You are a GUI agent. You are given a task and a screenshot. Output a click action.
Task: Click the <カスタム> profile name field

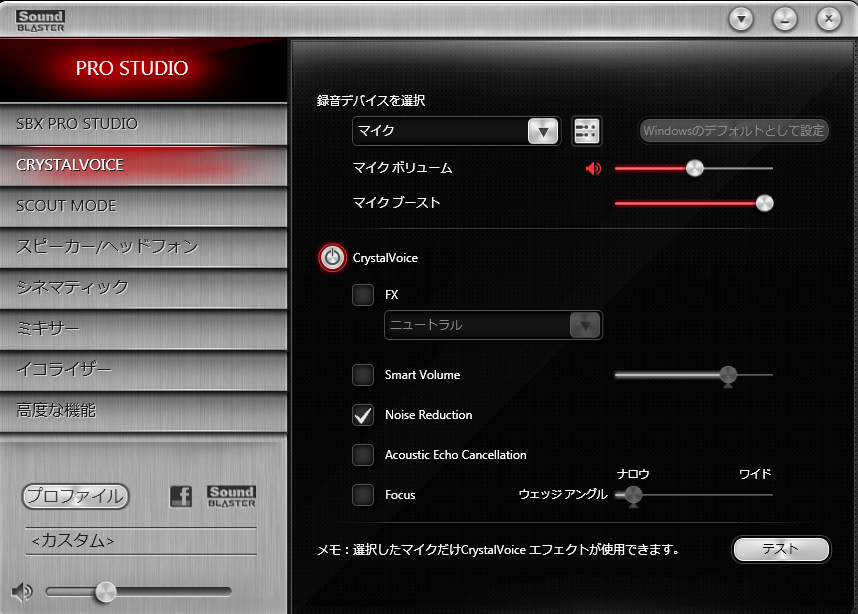pos(141,541)
